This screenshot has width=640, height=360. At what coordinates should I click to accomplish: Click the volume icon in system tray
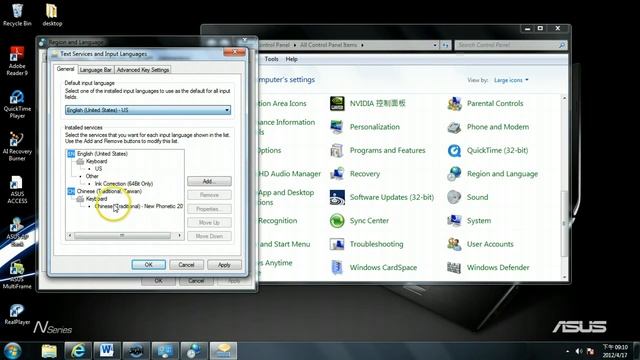pos(578,351)
